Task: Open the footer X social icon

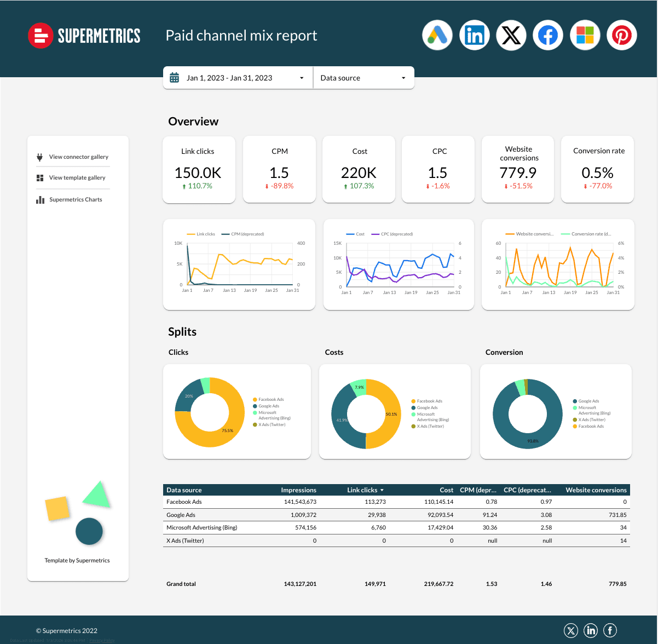Action: click(x=571, y=631)
